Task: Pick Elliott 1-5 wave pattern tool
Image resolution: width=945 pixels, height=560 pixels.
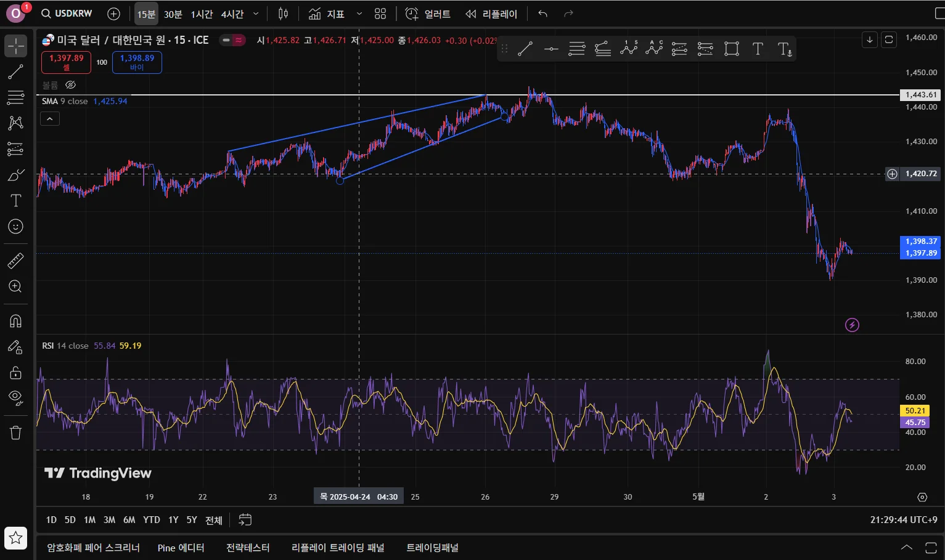Action: pos(629,49)
